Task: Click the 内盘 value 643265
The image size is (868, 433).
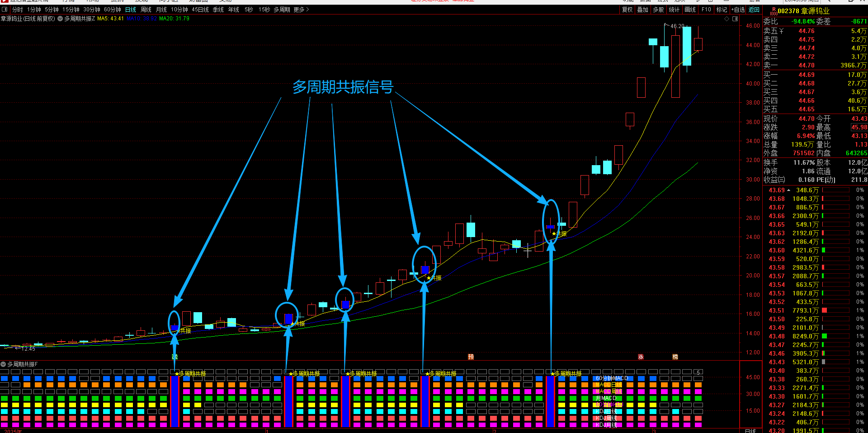Action: (857, 153)
